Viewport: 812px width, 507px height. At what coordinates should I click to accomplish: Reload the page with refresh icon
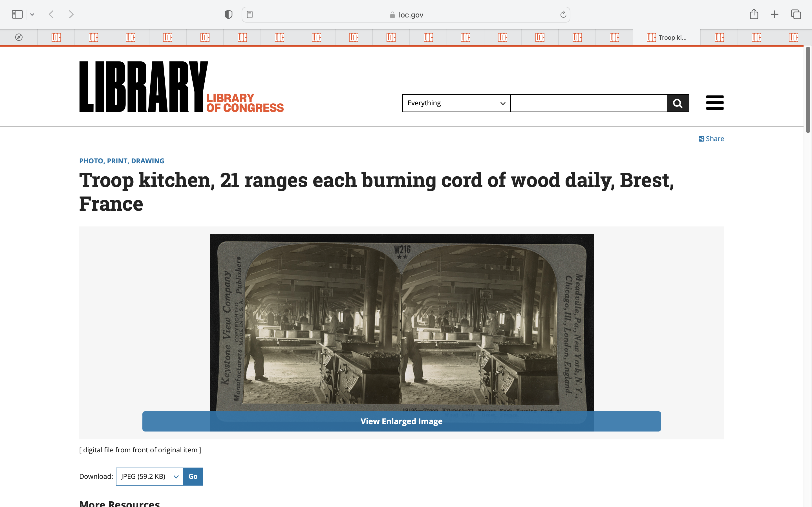click(x=563, y=14)
